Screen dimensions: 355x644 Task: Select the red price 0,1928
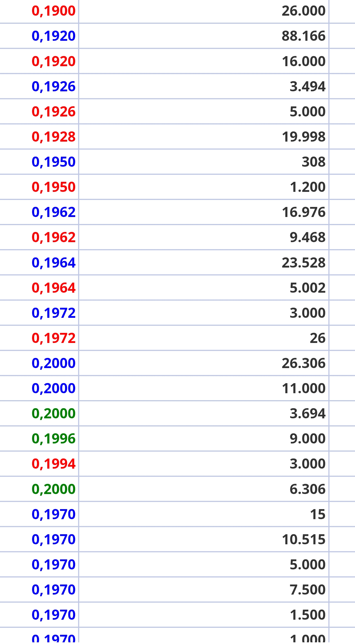(x=54, y=137)
